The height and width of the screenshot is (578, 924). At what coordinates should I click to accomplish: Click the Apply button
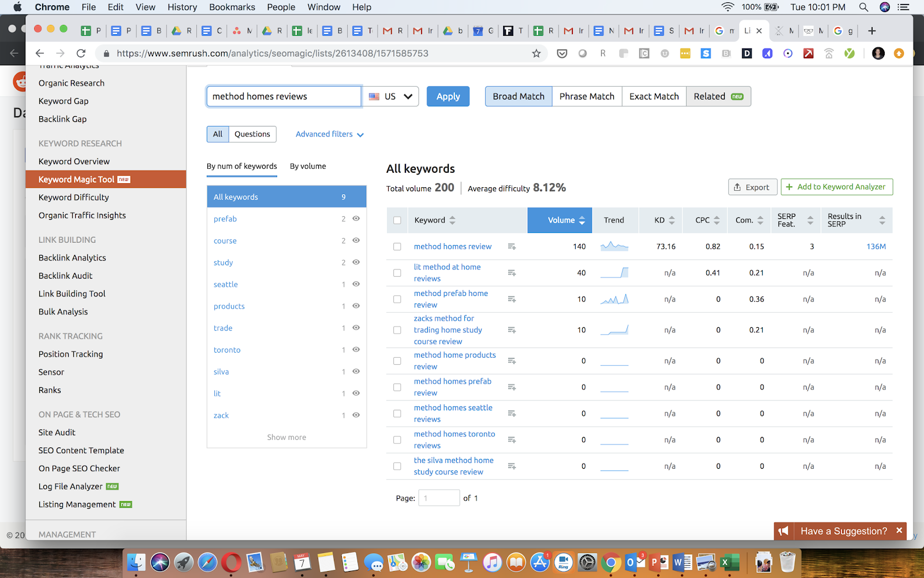coord(448,97)
